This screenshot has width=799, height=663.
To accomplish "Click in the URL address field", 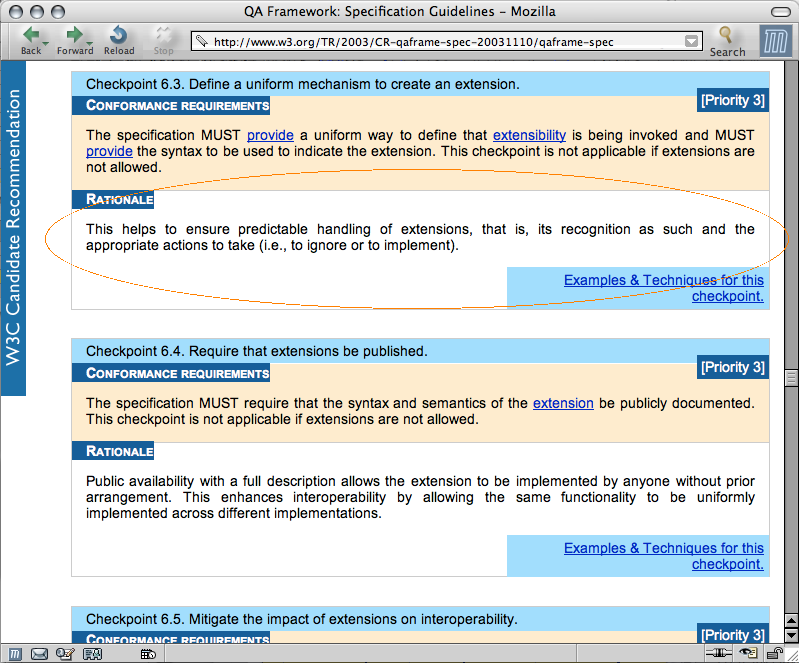I will [x=440, y=42].
